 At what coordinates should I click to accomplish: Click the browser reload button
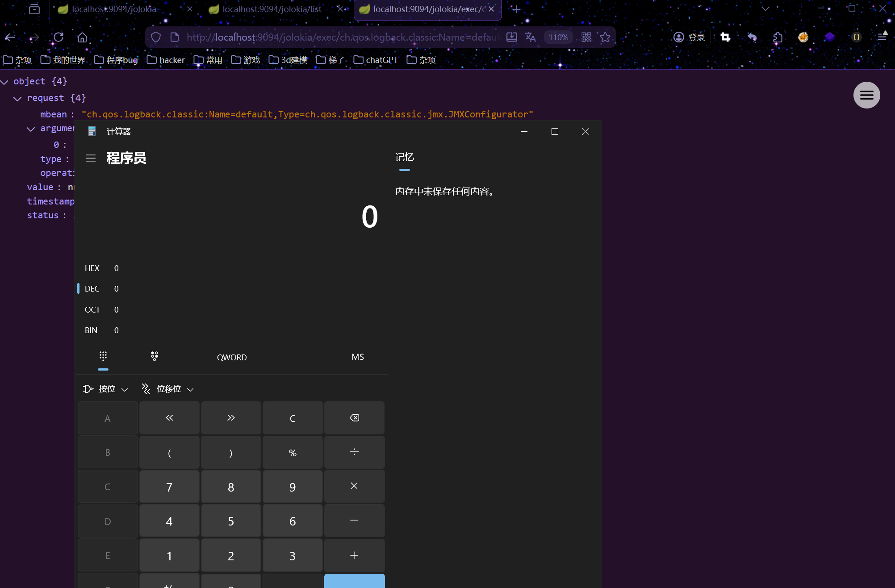tap(59, 37)
